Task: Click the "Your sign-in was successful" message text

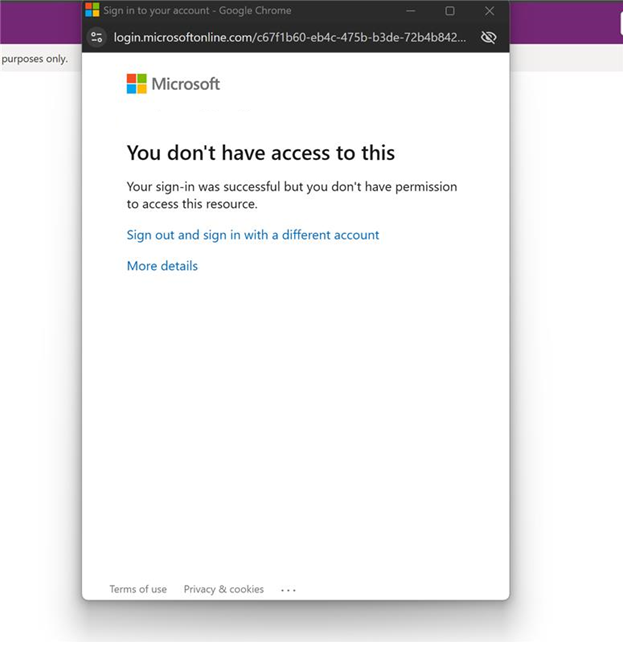Action: click(x=292, y=195)
